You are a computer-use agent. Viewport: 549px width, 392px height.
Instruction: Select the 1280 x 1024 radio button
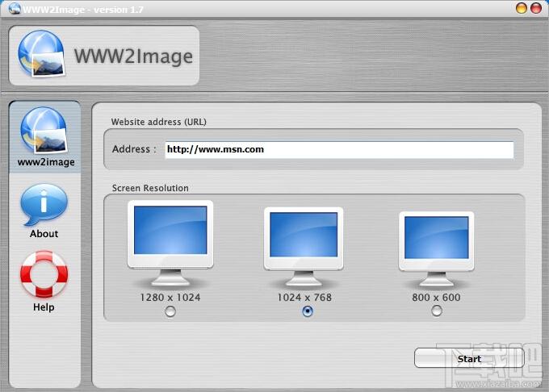(170, 311)
